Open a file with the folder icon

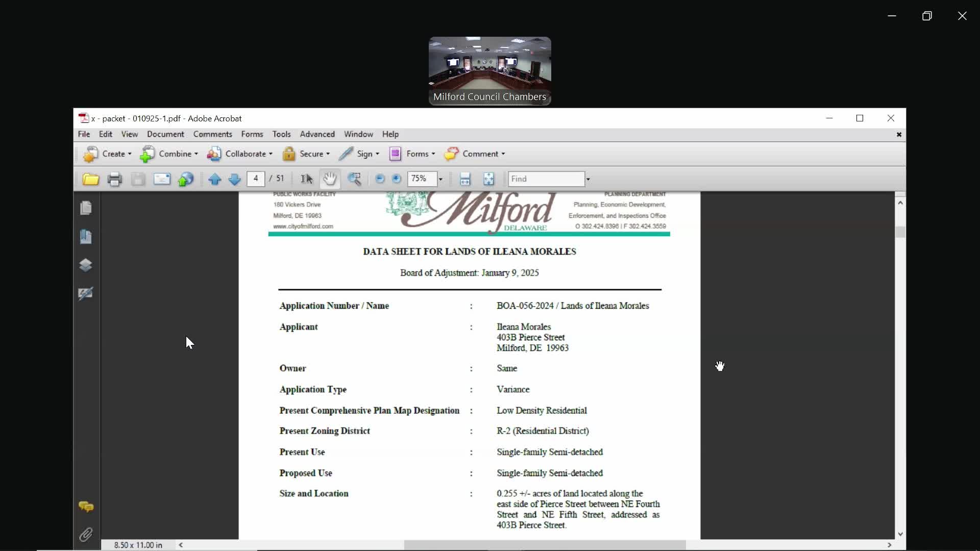point(90,179)
